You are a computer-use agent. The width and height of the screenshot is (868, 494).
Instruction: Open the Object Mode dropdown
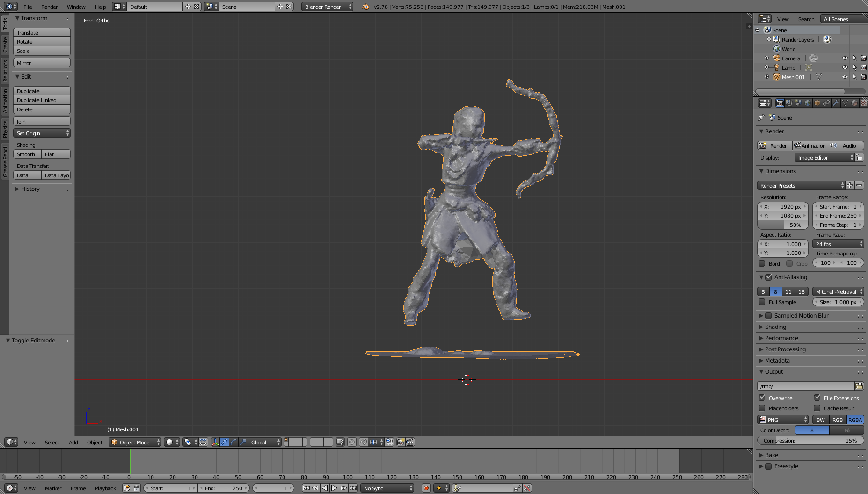coord(135,442)
